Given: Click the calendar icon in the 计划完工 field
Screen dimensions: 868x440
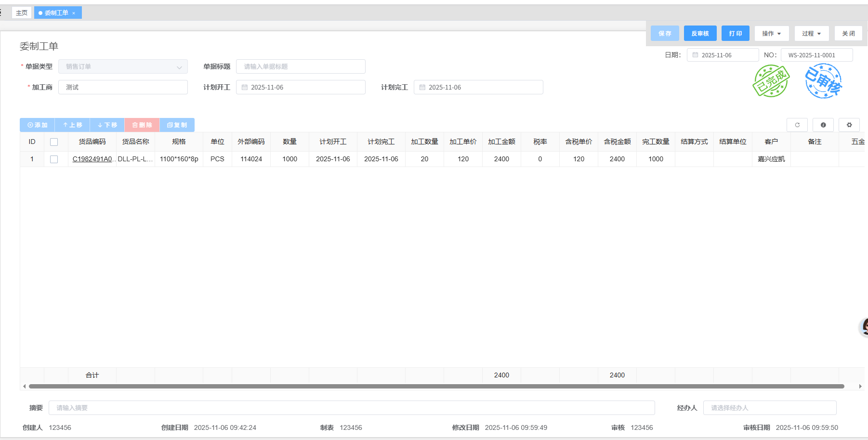Looking at the screenshot, I should (x=422, y=88).
